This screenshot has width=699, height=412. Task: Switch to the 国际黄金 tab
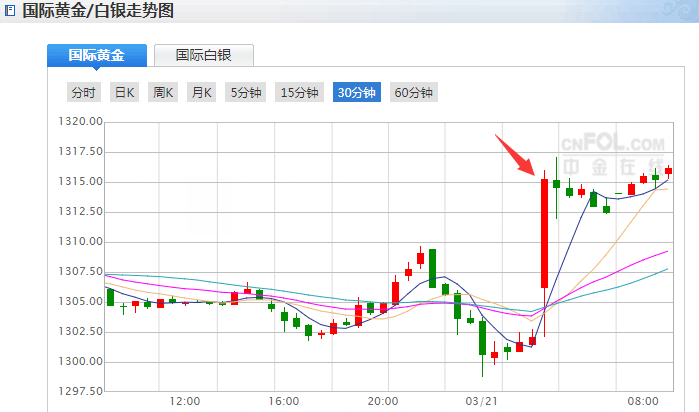pos(97,55)
